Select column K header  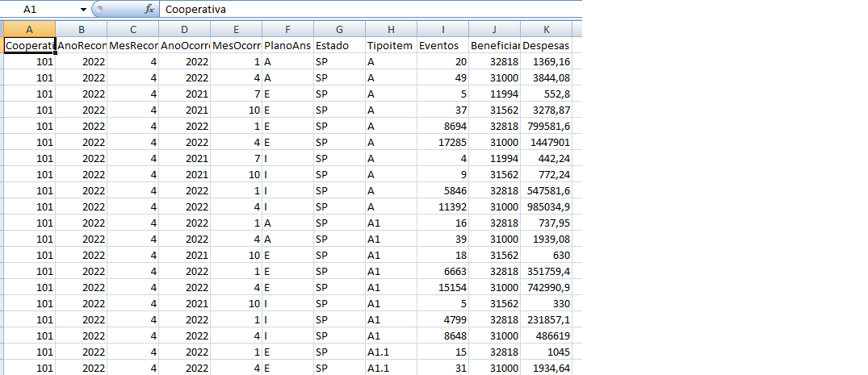point(546,29)
